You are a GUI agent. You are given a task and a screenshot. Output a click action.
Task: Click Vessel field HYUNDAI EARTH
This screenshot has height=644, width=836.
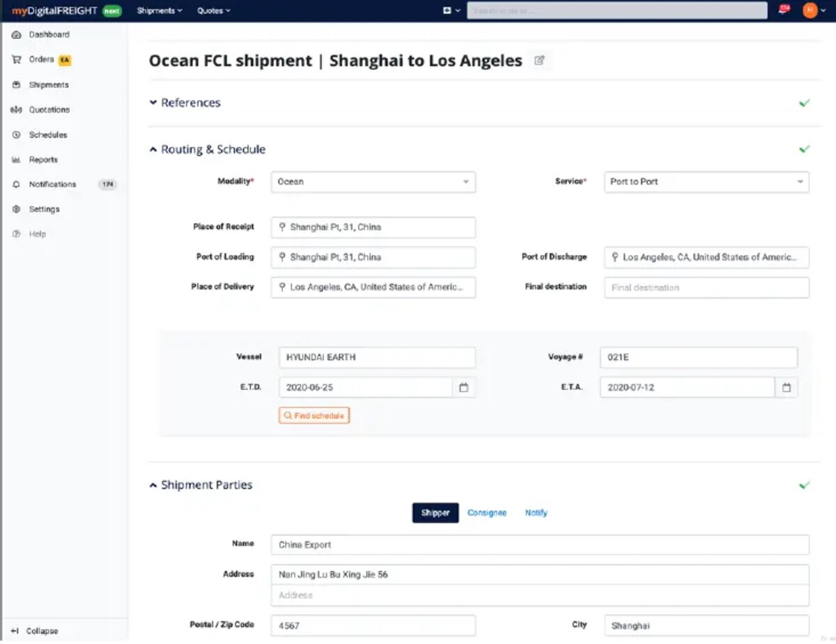(377, 357)
